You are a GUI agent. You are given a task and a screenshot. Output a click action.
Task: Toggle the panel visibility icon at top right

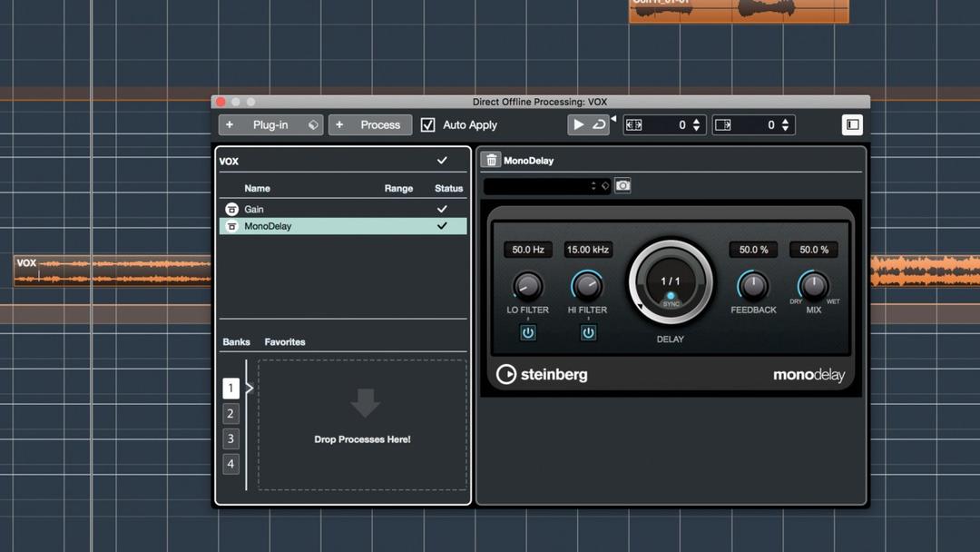coord(851,124)
